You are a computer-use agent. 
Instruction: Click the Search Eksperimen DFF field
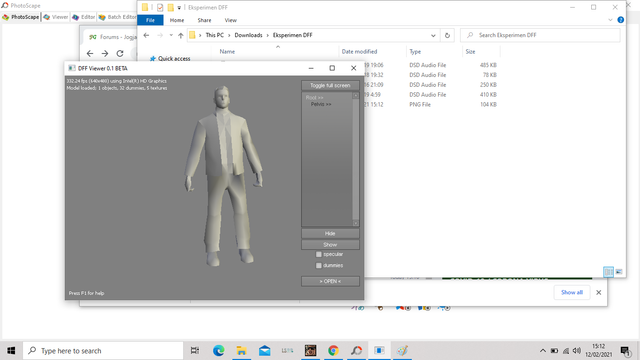coord(540,35)
